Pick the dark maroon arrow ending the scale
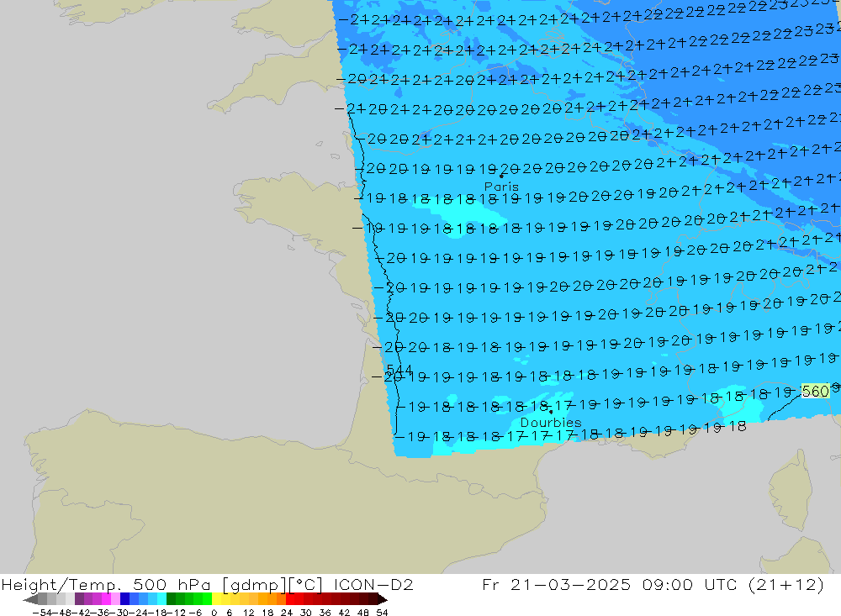Viewport: 841px width, 616px height. click(383, 599)
